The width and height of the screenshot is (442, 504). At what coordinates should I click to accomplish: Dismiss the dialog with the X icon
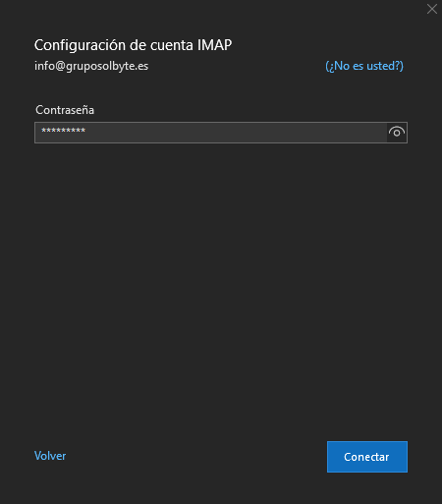coord(432,9)
